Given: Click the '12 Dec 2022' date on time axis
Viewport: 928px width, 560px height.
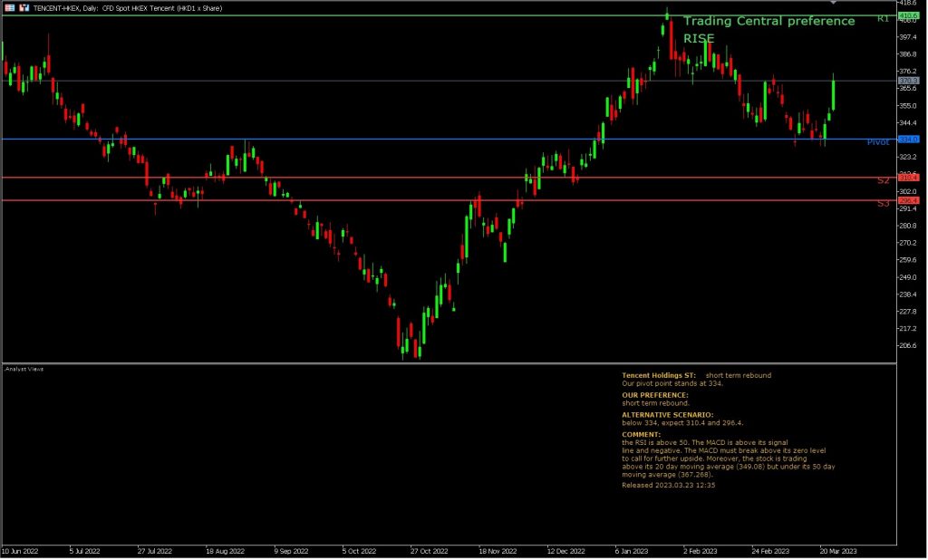Looking at the screenshot, I should [x=565, y=552].
